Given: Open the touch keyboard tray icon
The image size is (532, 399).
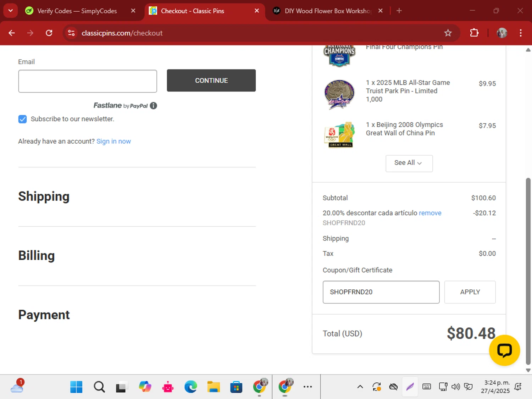Looking at the screenshot, I should [427, 387].
